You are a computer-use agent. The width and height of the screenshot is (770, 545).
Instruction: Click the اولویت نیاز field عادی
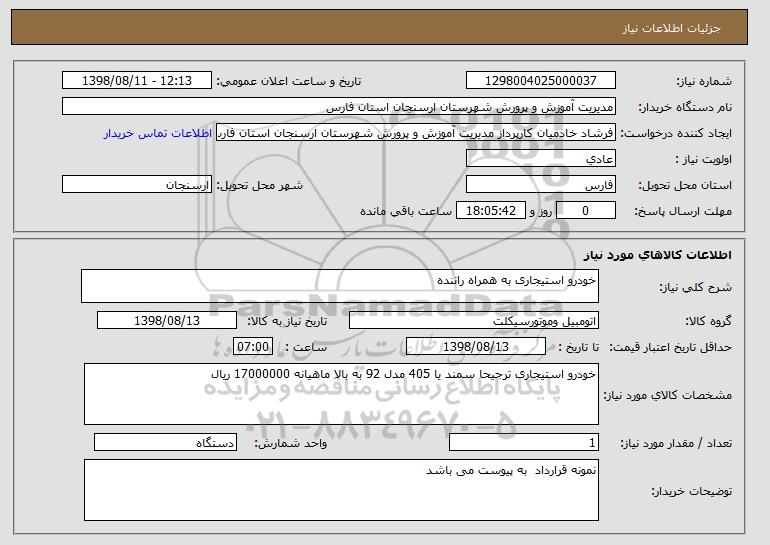(541, 159)
